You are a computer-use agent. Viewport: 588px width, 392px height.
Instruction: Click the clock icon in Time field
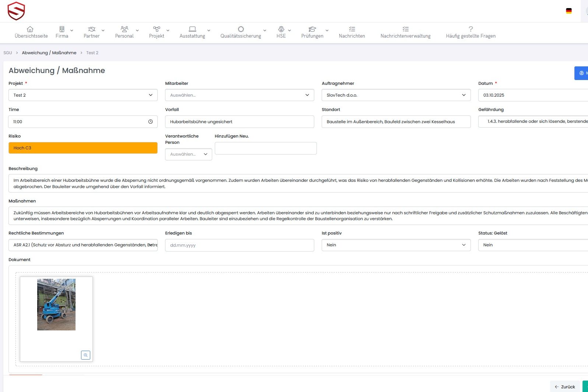coord(150,122)
